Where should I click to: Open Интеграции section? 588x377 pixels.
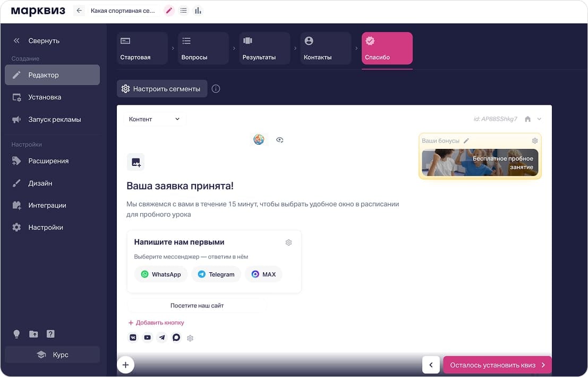(52, 205)
